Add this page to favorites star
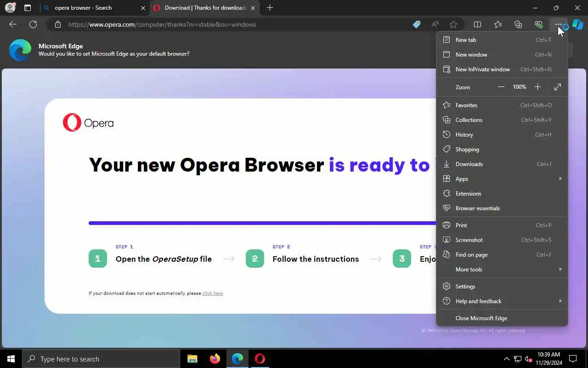The image size is (588, 368). tap(453, 24)
